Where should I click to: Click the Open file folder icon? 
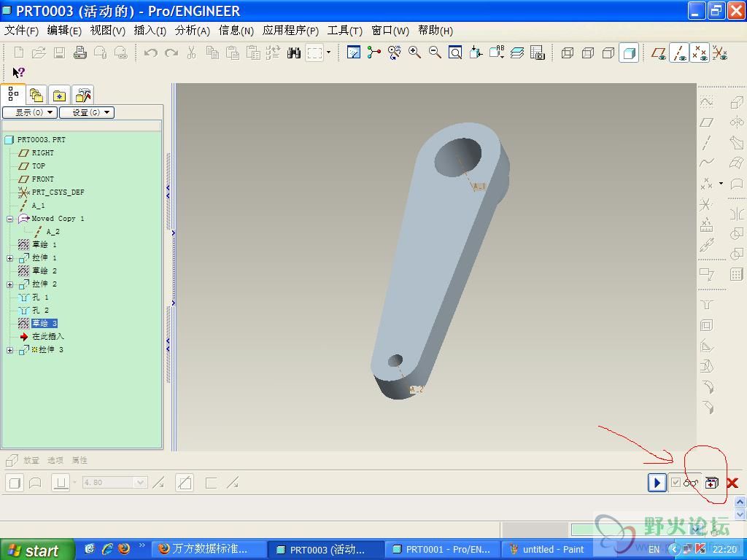39,52
